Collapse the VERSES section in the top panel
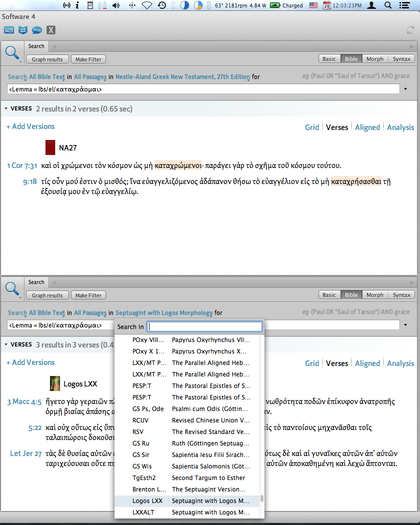 pyautogui.click(x=6, y=109)
